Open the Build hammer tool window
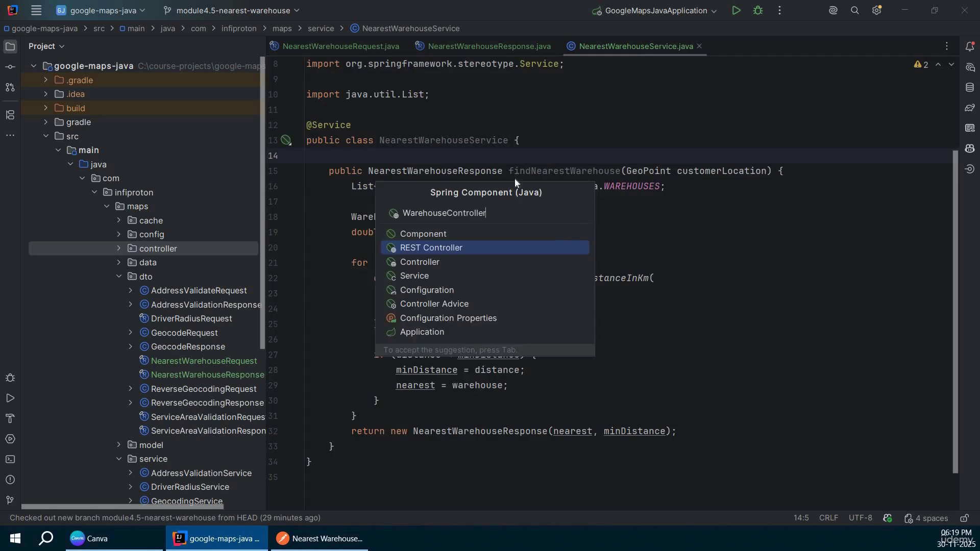 pos(10,418)
